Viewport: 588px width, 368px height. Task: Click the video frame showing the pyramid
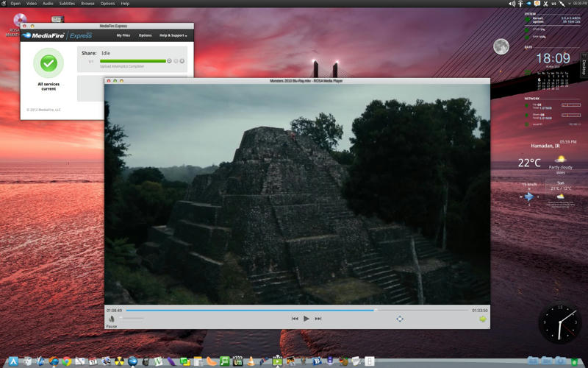(x=297, y=194)
